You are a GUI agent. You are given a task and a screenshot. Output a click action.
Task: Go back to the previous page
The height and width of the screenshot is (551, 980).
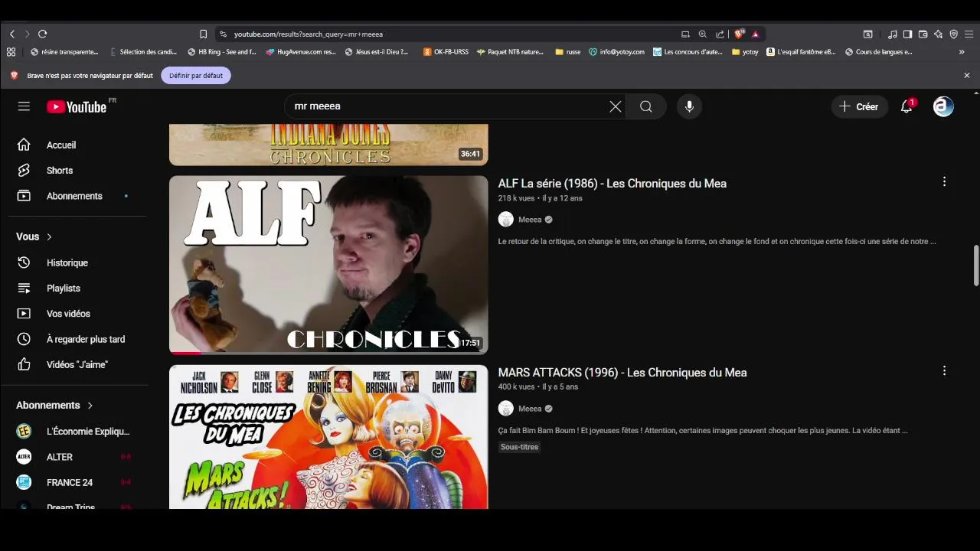pos(12,34)
